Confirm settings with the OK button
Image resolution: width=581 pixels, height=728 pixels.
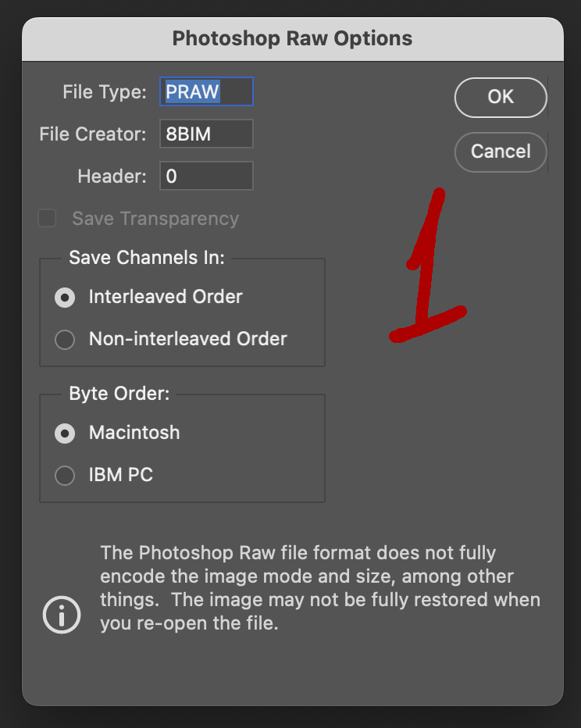pyautogui.click(x=500, y=97)
